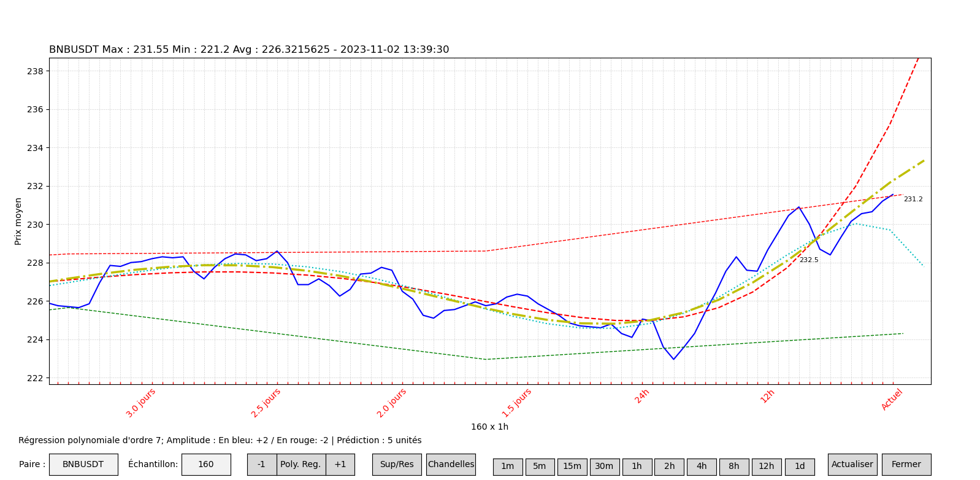Pick the 12h timeframe

(767, 466)
